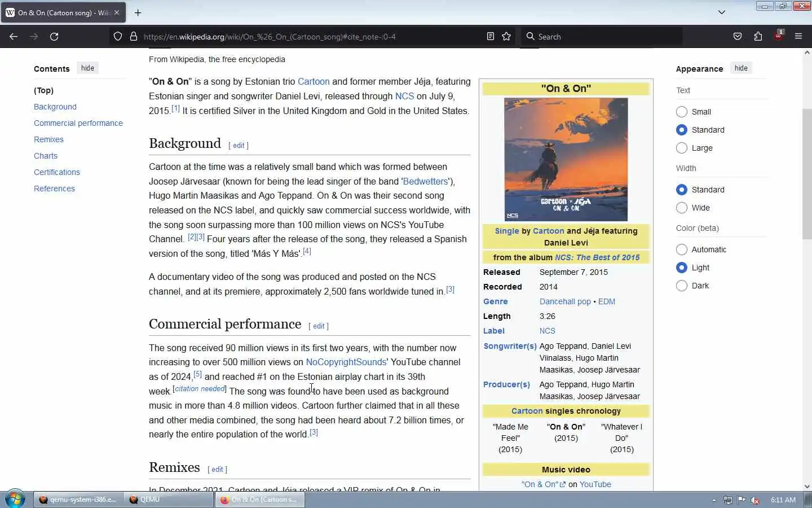Jump to Commercial performance in contents
812x508 pixels.
click(x=78, y=123)
